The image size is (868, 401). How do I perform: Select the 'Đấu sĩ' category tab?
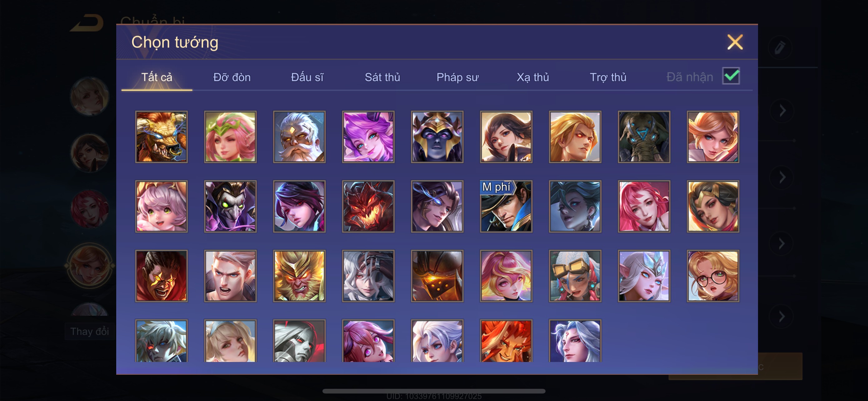(307, 77)
